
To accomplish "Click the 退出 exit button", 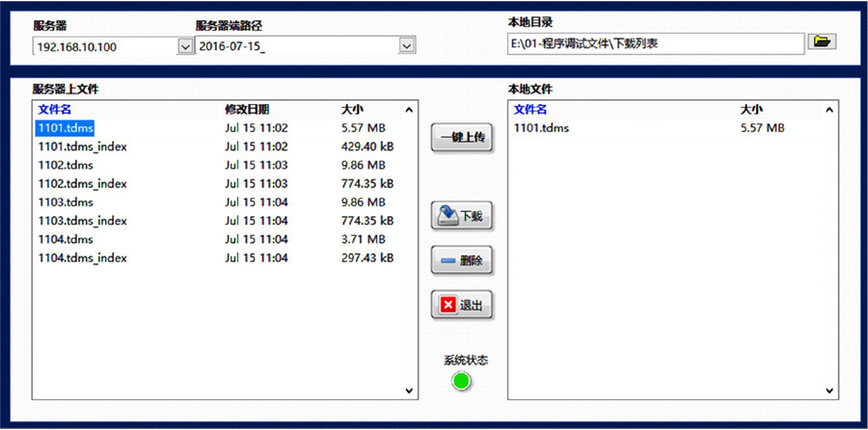I will [462, 306].
